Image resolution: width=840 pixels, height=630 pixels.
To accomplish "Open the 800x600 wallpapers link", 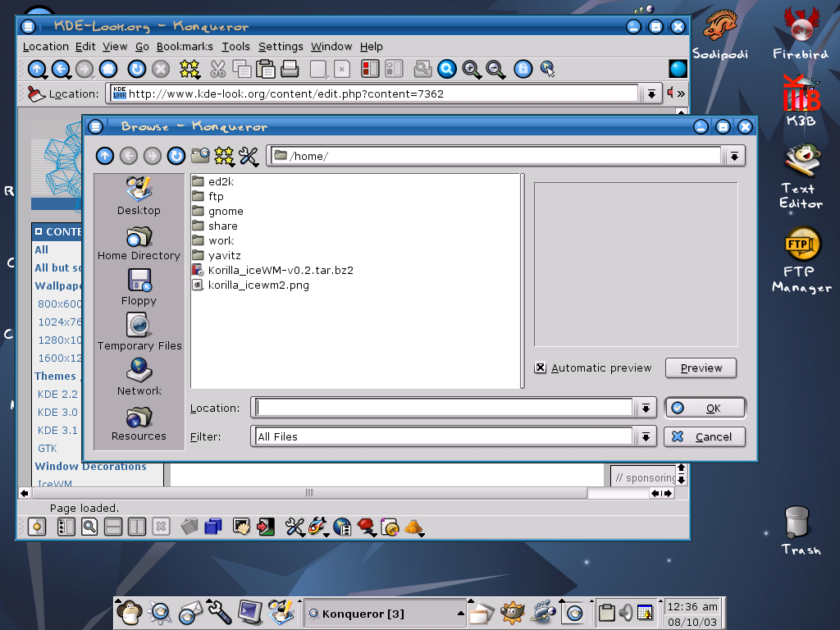I will [59, 304].
